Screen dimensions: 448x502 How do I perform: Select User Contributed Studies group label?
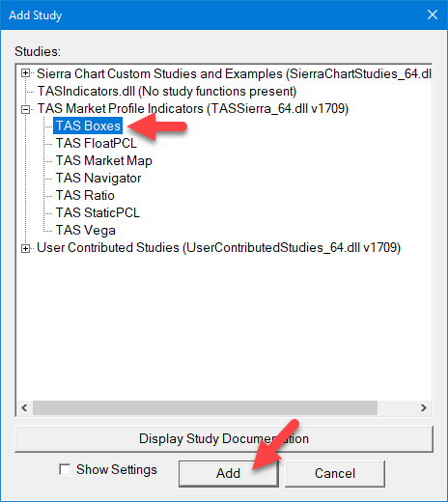[218, 247]
